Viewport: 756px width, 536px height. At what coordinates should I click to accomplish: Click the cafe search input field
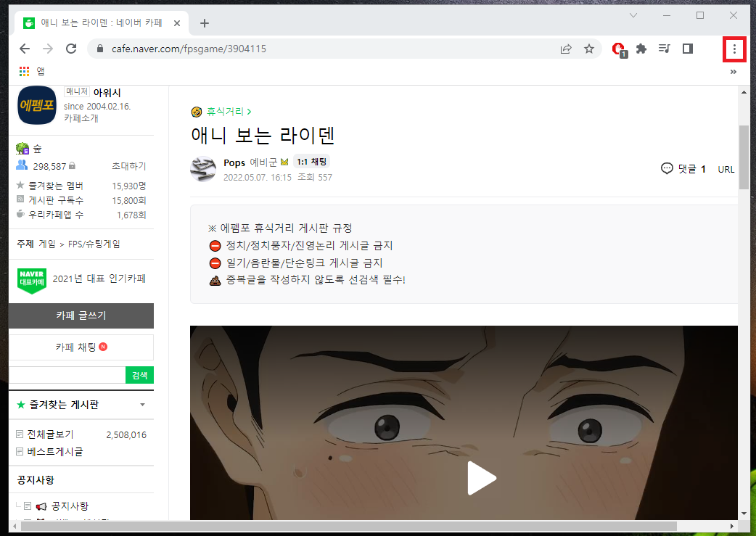[67, 375]
